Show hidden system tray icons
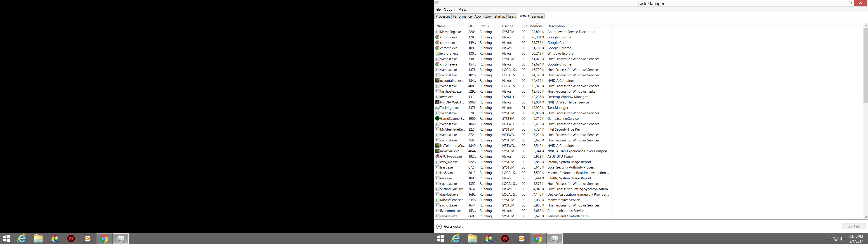Viewport: 868px width, 244px height. coord(828,239)
